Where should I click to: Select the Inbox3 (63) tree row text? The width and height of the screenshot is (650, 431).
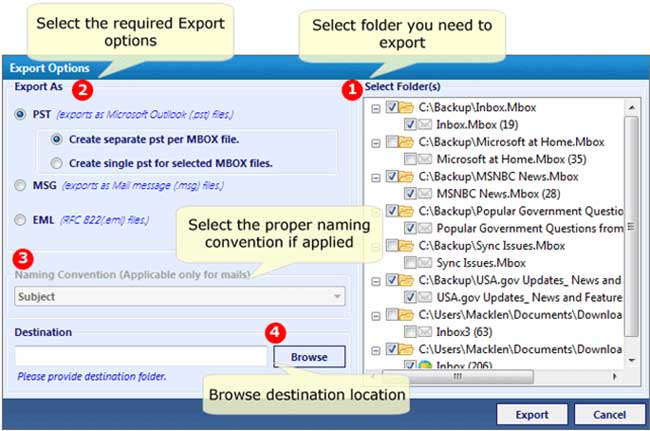(x=464, y=332)
